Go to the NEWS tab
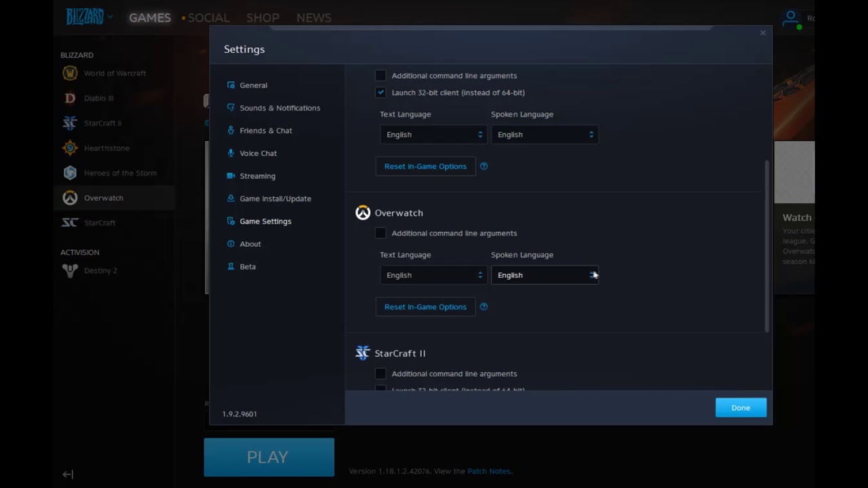The image size is (868, 488). (314, 18)
